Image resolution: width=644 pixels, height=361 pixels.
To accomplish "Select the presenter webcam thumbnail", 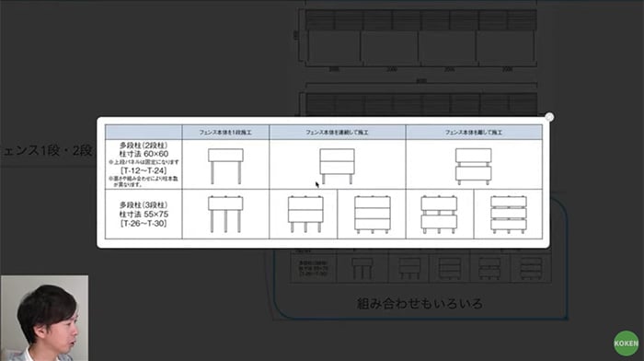I will point(44,319).
